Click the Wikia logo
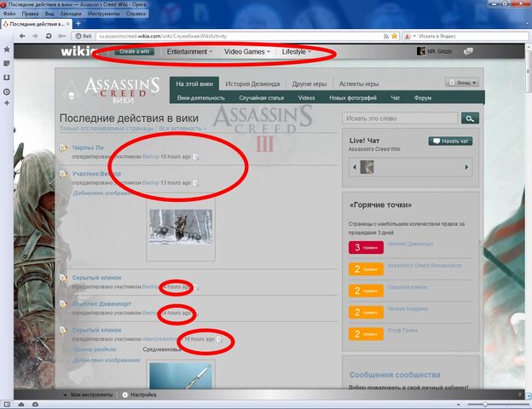 coord(78,51)
